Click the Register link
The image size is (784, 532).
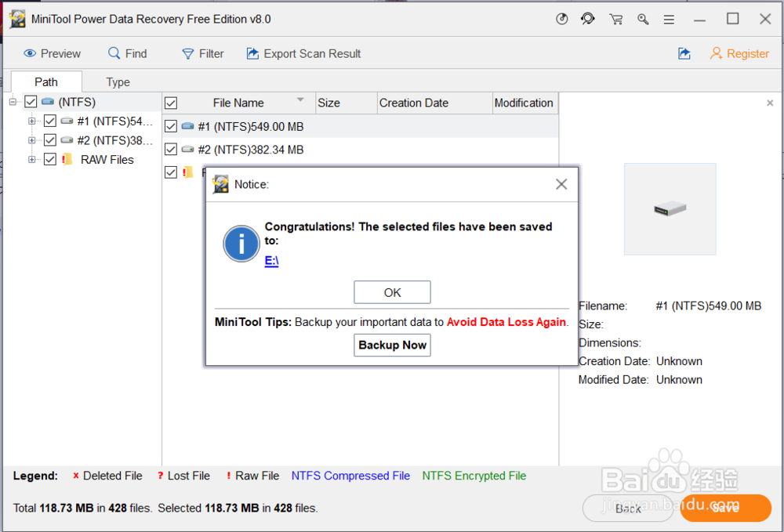click(x=739, y=53)
